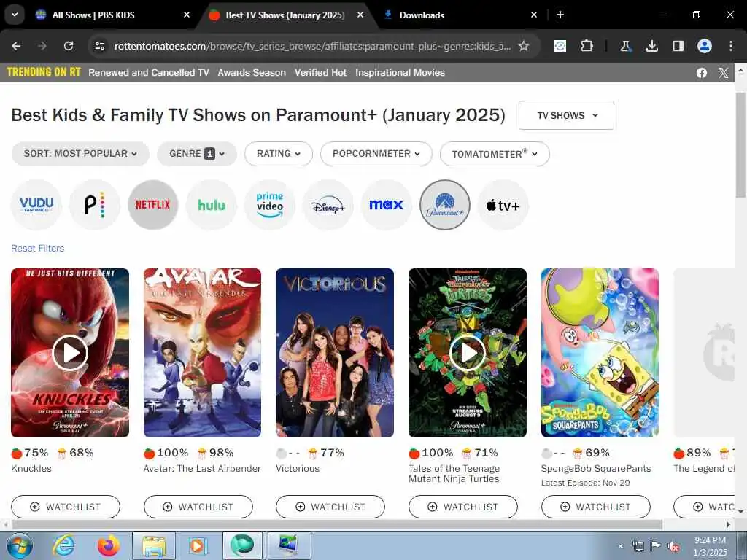Add Avatar: The Last Airbender to watchlist
This screenshot has width=747, height=560.
click(198, 507)
